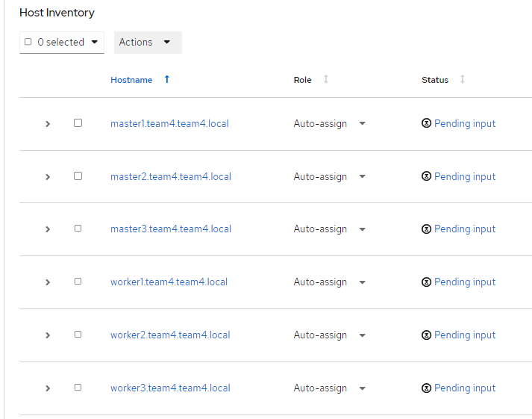Click the sort arrows icon beside Role

tap(326, 79)
